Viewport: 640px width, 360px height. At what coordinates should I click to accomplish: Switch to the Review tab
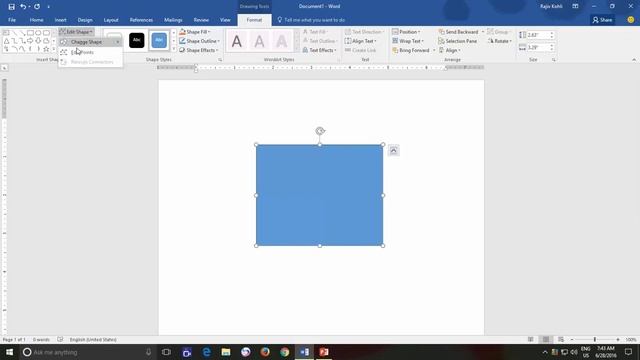[201, 20]
